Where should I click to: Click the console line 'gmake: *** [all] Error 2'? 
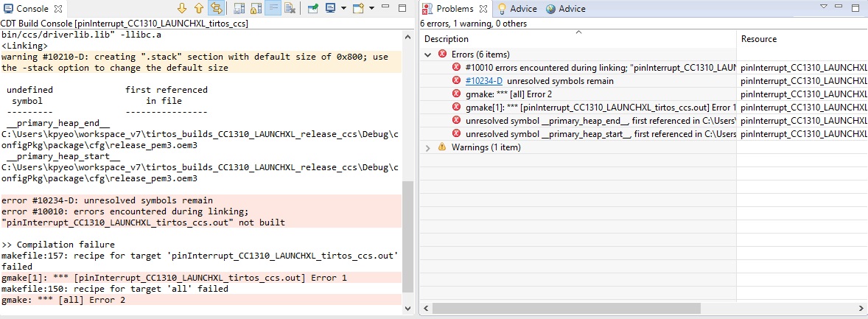[63, 300]
